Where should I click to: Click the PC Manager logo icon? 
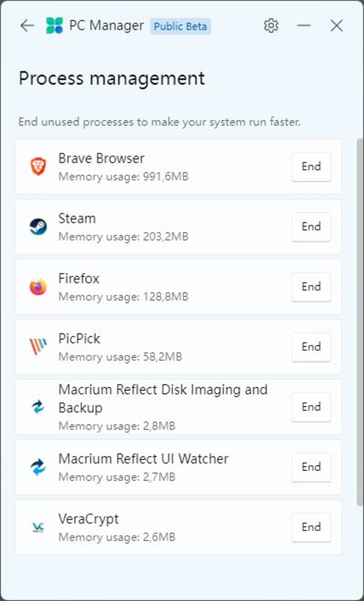(55, 25)
